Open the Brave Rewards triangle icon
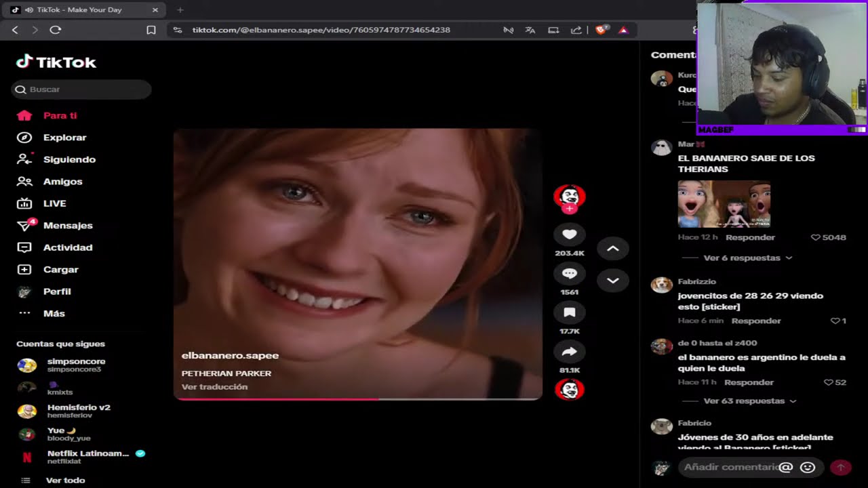The image size is (868, 488). coord(623,30)
